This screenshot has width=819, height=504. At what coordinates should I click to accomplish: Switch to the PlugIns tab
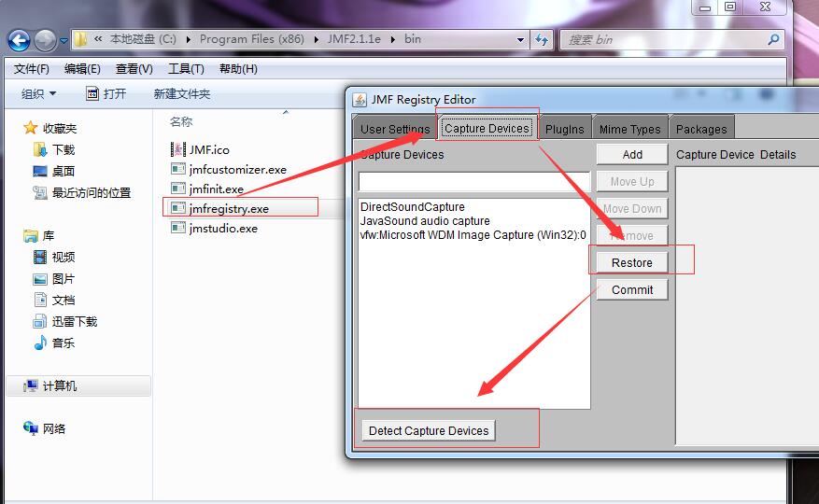click(565, 129)
